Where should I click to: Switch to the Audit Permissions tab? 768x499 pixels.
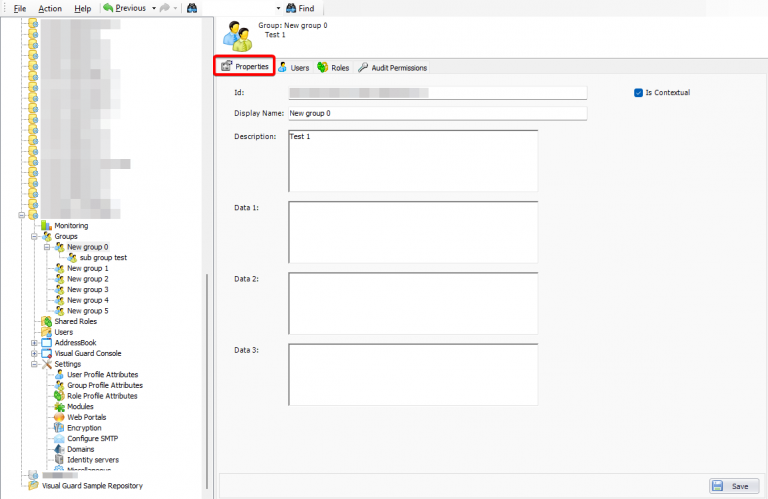[392, 68]
